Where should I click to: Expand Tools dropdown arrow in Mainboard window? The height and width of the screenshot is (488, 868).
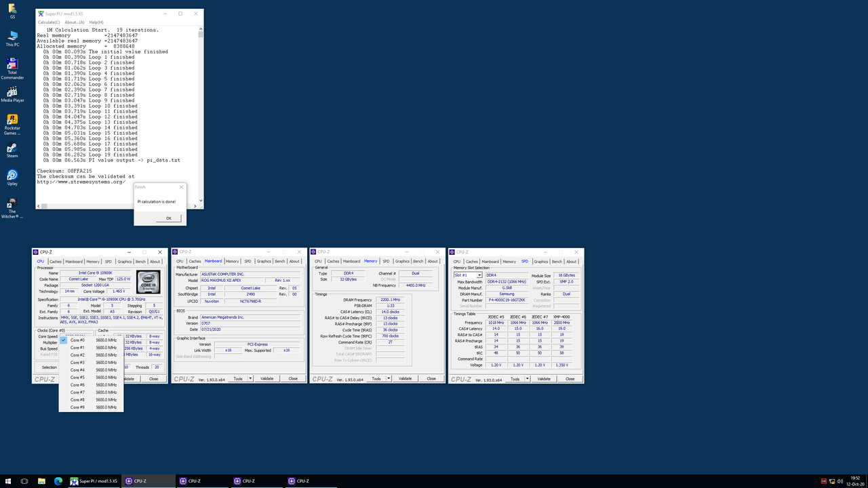pyautogui.click(x=251, y=379)
